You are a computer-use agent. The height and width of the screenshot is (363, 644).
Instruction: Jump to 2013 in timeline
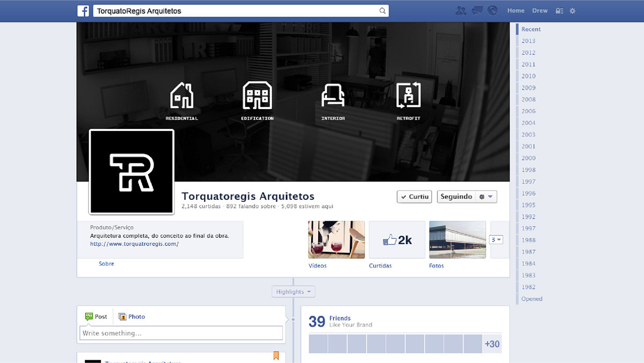pyautogui.click(x=529, y=41)
